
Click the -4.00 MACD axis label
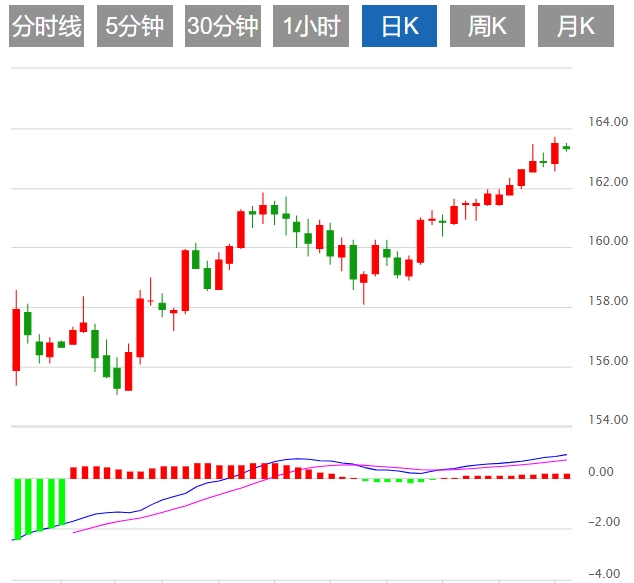click(604, 573)
